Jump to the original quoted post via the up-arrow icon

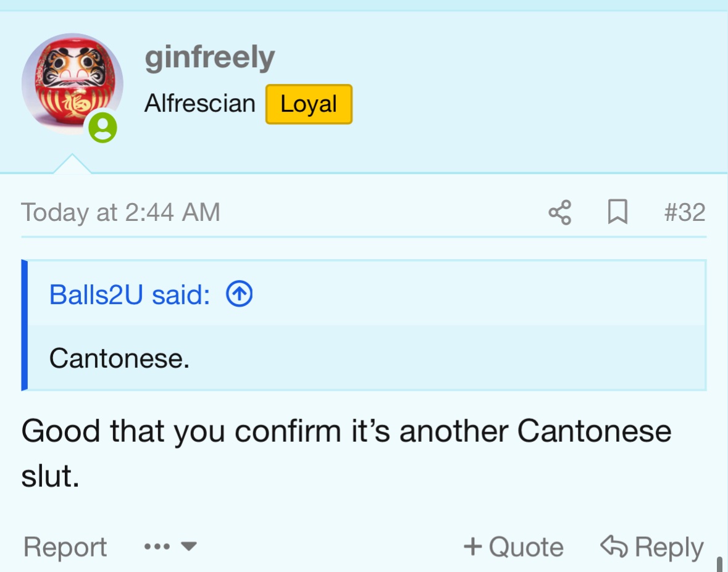[x=239, y=294]
